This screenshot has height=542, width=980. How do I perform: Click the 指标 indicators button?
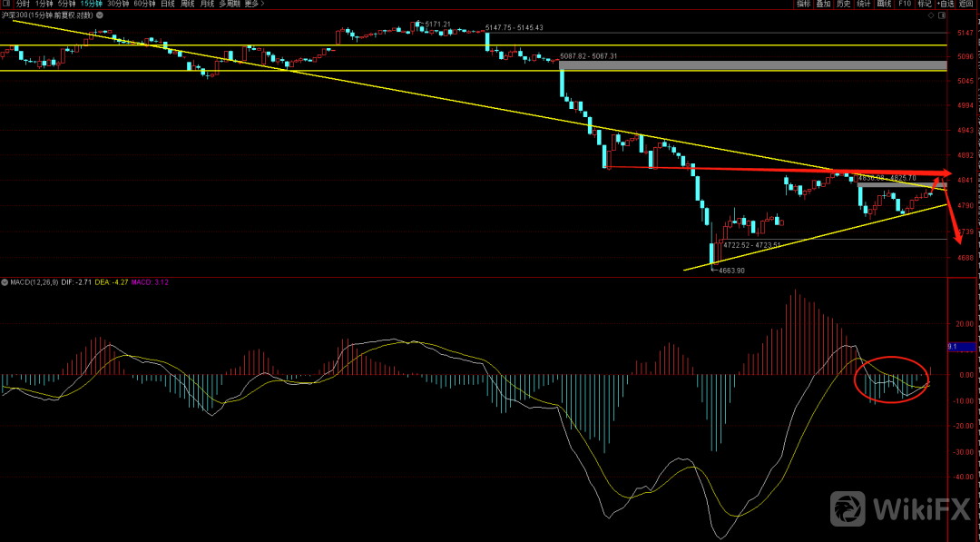pyautogui.click(x=803, y=5)
